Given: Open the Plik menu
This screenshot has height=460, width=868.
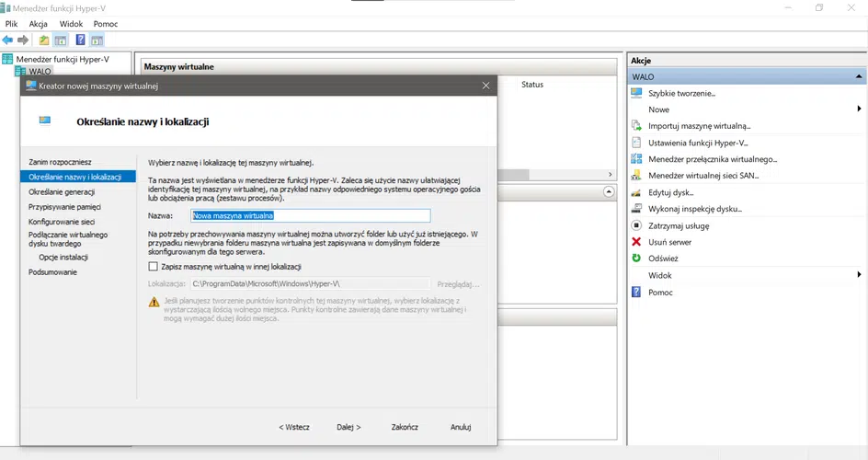Looking at the screenshot, I should [x=12, y=24].
